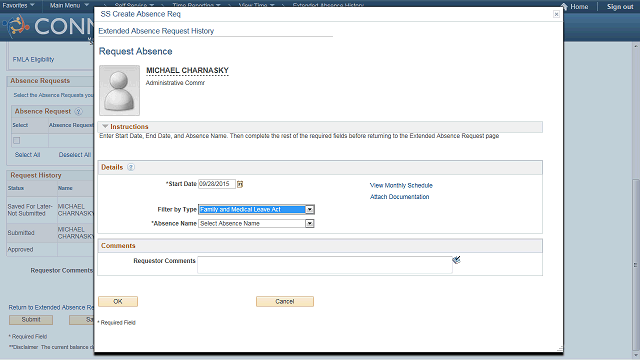This screenshot has height=360, width=640.
Task: Click the dialog resize grip at bottom corner
Action: 560,349
